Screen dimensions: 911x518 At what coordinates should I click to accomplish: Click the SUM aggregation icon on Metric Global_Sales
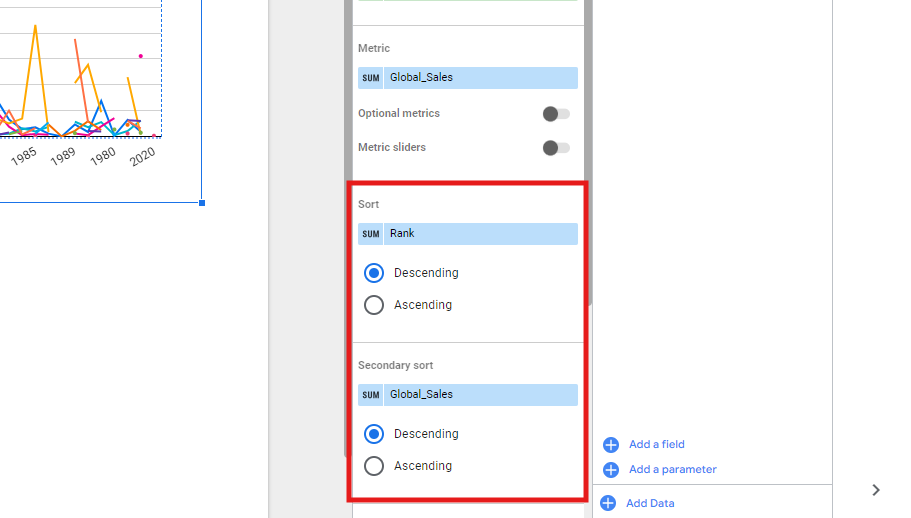(x=371, y=78)
